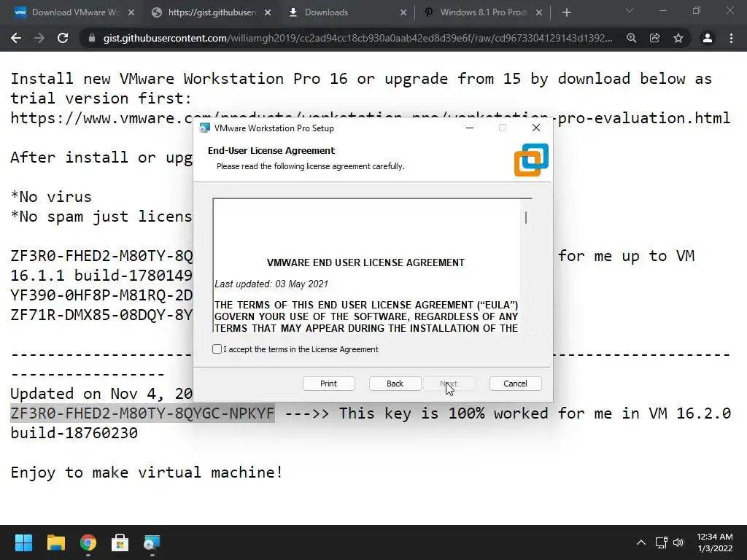Open volume tray icon

678,542
